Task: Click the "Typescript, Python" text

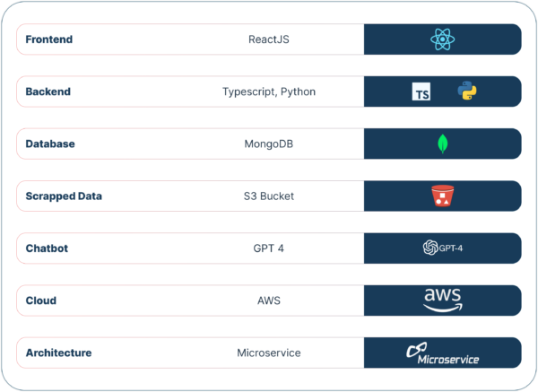Action: [x=268, y=91]
